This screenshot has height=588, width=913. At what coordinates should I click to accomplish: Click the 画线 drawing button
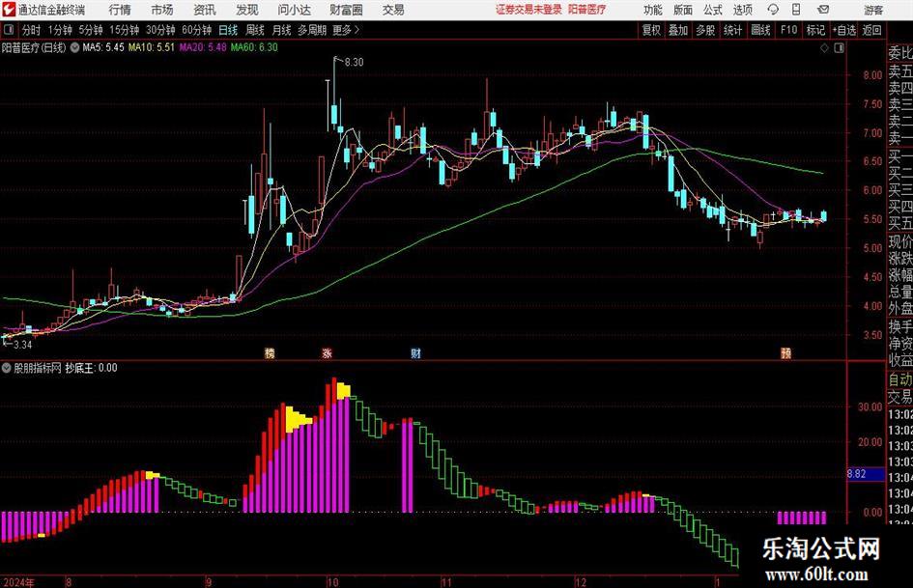click(760, 30)
